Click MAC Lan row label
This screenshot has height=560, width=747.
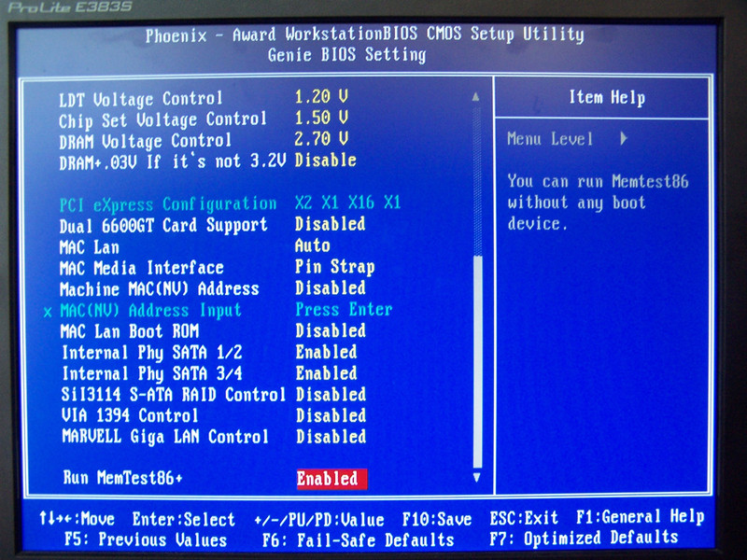89,247
